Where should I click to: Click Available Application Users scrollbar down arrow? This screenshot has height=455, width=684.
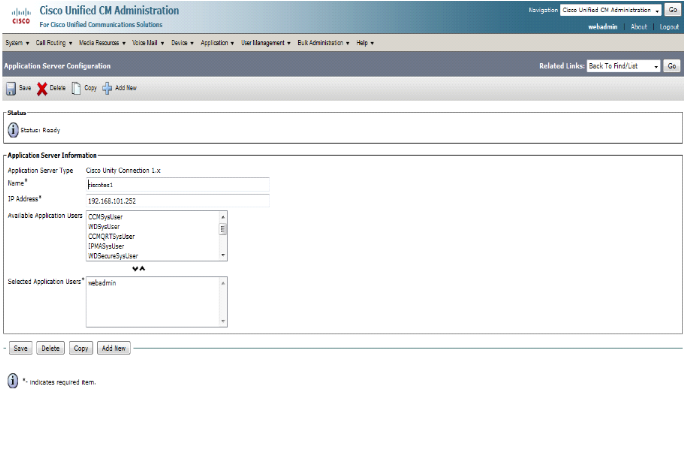coord(223,255)
